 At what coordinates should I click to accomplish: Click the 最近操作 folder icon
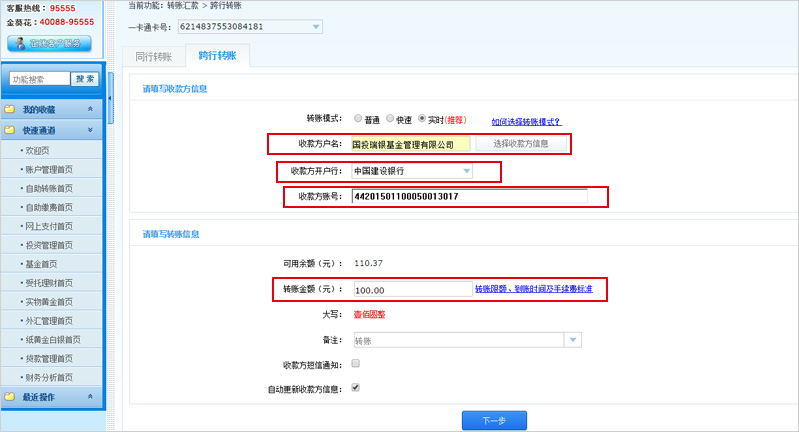(x=10, y=397)
